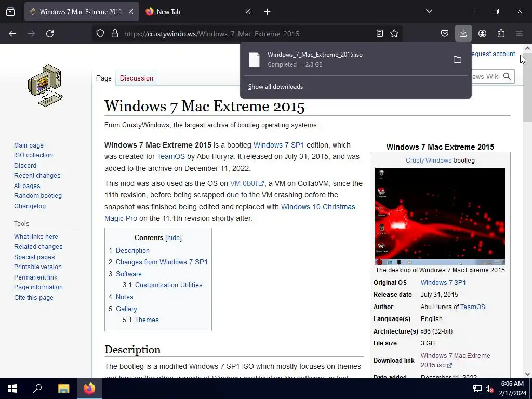Open the new tab plus button
This screenshot has height=399, width=532.
point(268,12)
